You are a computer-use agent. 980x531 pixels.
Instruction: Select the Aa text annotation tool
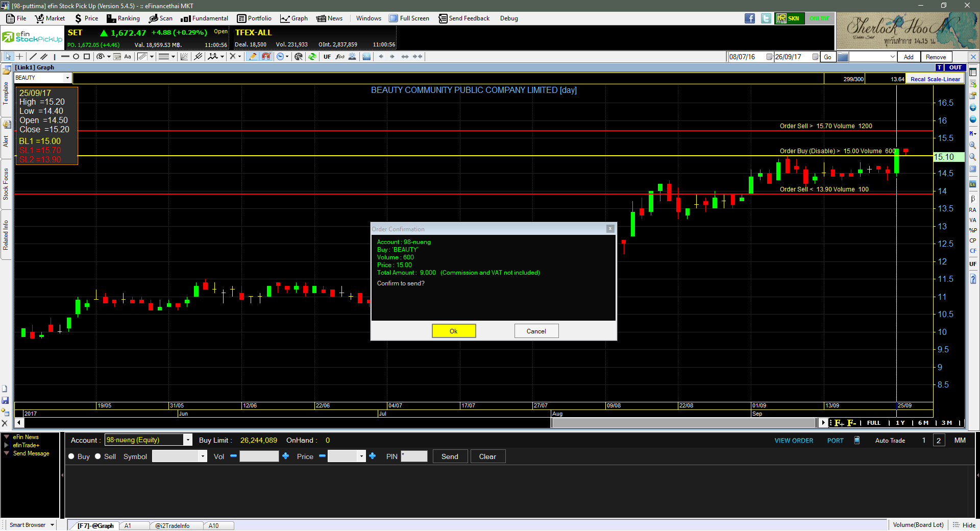(128, 57)
